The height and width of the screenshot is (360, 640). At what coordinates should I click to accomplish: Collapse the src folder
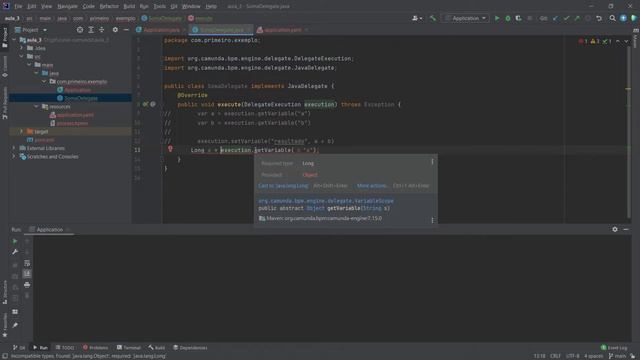(22, 56)
